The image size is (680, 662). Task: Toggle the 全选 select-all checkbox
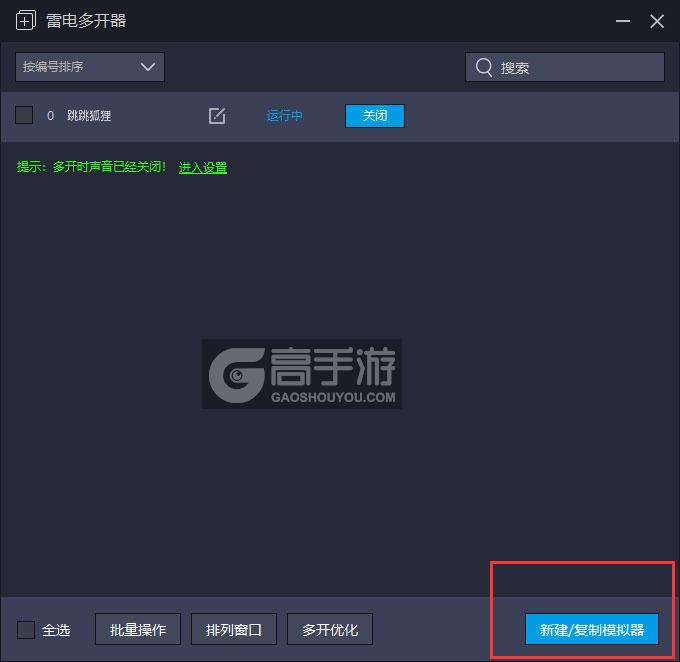[26, 629]
